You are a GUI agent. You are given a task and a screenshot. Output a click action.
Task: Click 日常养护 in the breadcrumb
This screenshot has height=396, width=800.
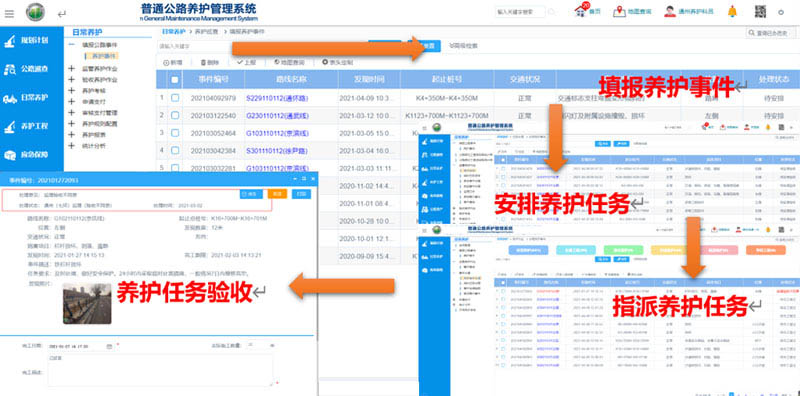coord(174,32)
